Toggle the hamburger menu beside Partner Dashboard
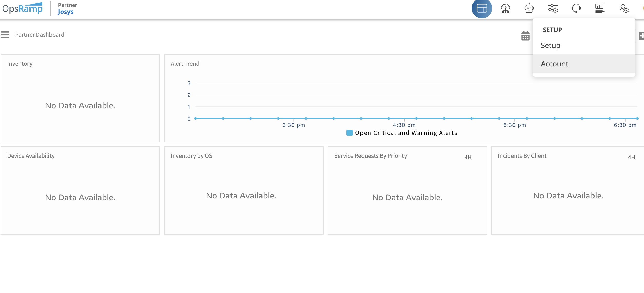 [x=5, y=35]
